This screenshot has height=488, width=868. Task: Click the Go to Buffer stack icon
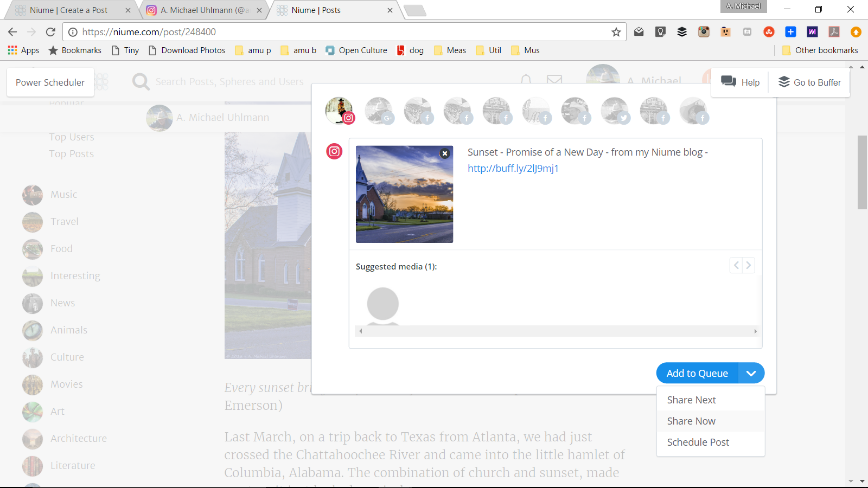point(783,82)
